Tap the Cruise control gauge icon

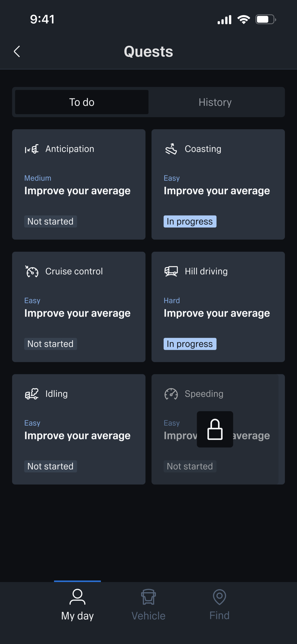pyautogui.click(x=32, y=271)
